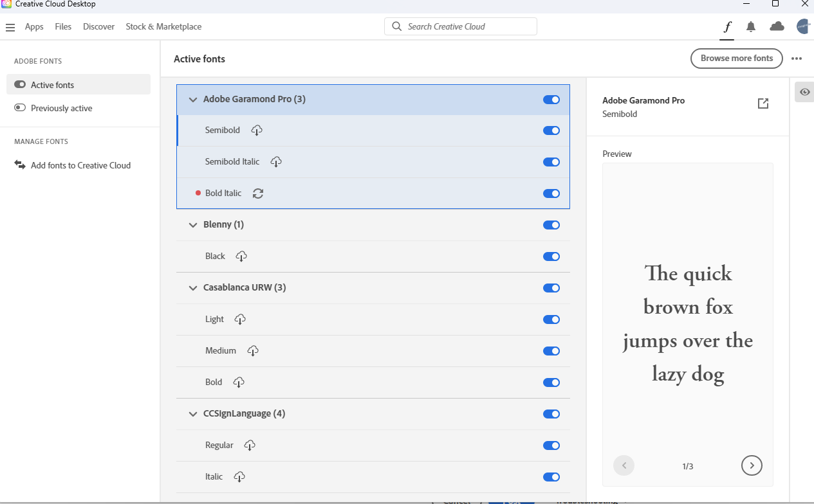The image size is (814, 504).
Task: Open the Stock & Marketplace tab
Action: (x=163, y=27)
